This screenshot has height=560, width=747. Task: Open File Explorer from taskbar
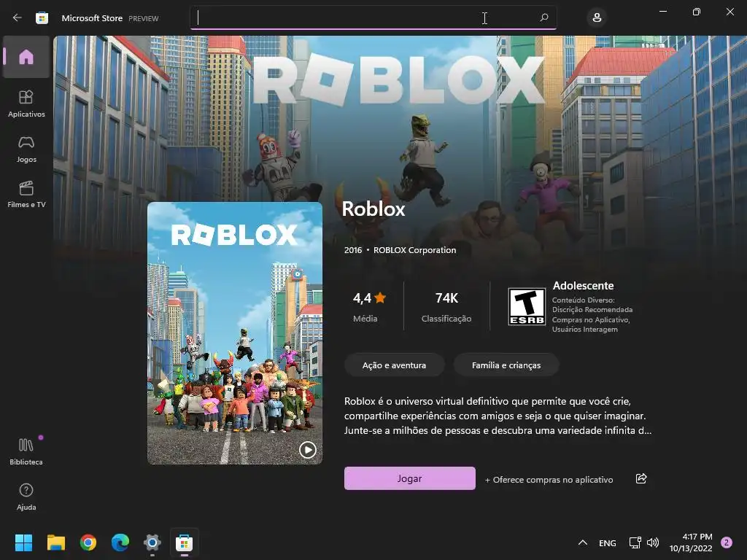(55, 542)
